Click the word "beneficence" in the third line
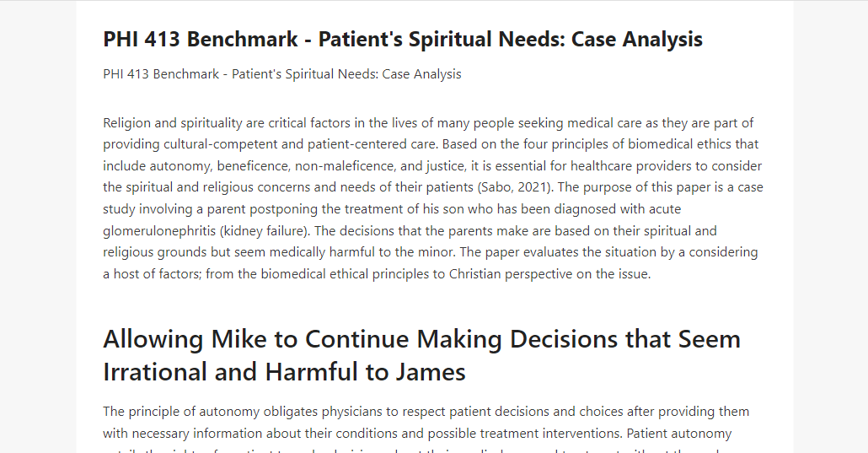The width and height of the screenshot is (868, 453). (x=252, y=166)
